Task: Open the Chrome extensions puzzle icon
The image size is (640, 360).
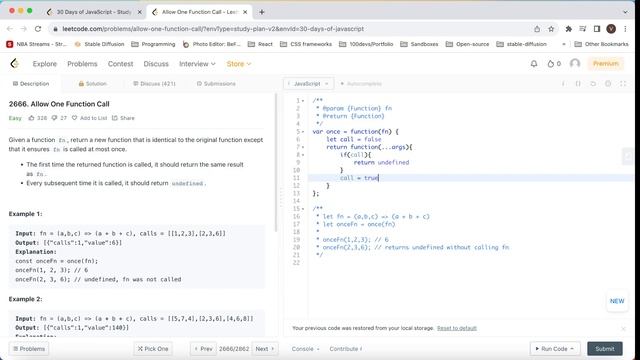Action: [568, 29]
